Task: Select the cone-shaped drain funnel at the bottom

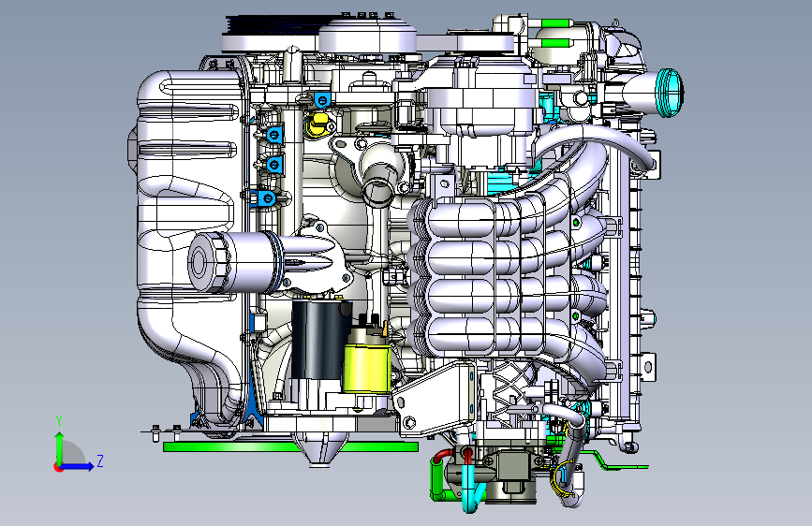Action: (x=319, y=450)
